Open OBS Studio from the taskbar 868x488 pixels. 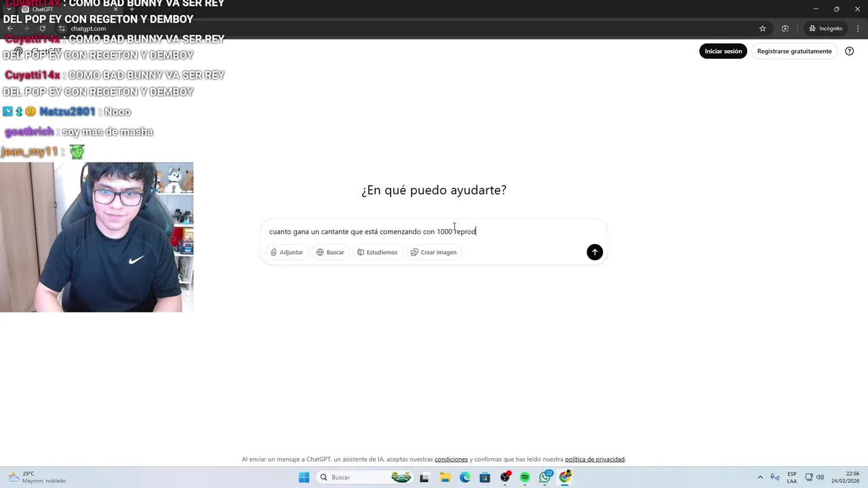(x=505, y=477)
